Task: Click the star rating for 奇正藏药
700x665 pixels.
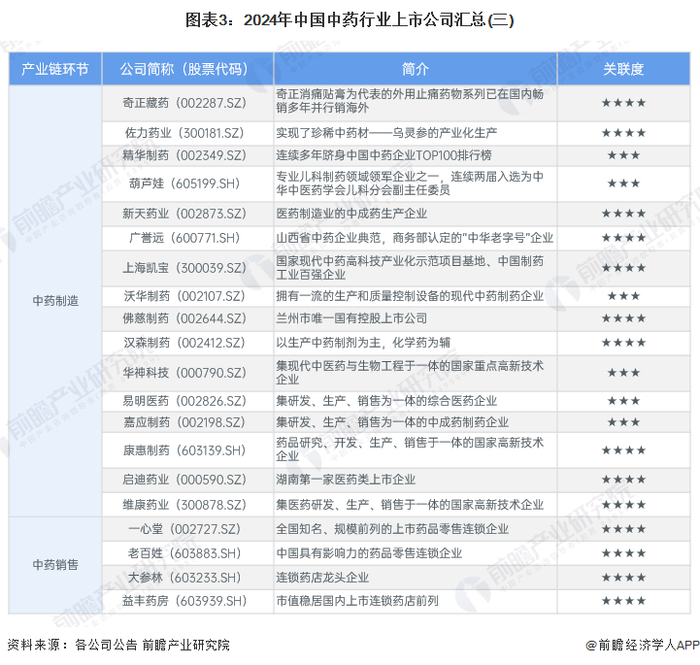Action: click(624, 103)
